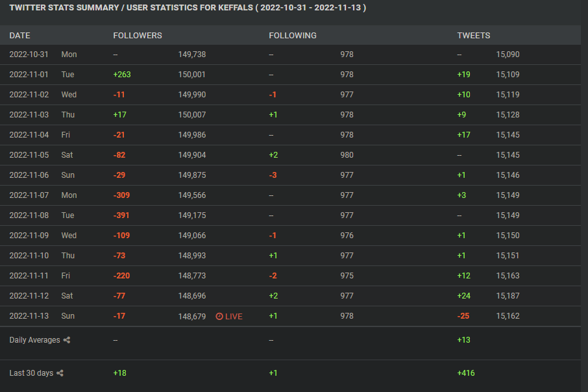Click tweet count 15,187
Screen dimensions: 588x392
[508, 296]
